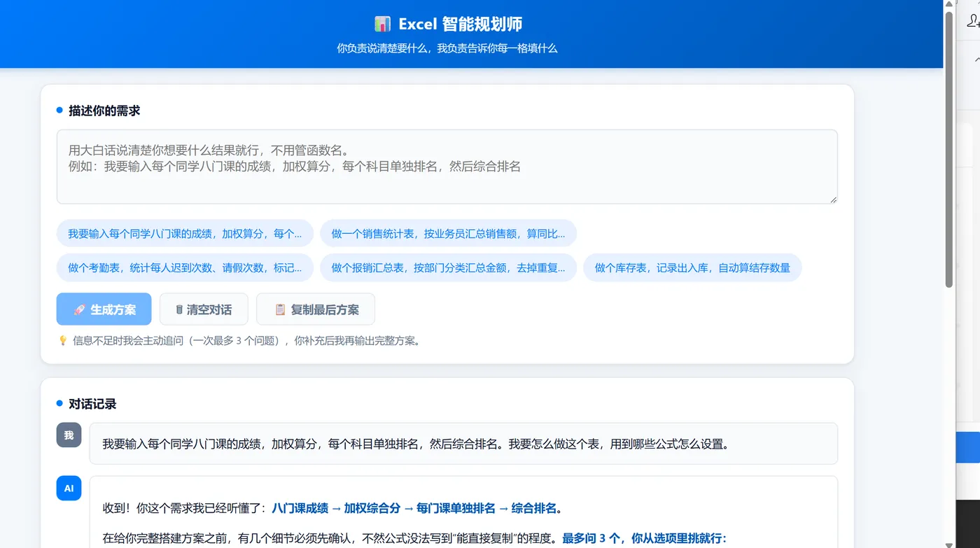
Task: Click the "对话记录" section heading
Action: point(92,404)
